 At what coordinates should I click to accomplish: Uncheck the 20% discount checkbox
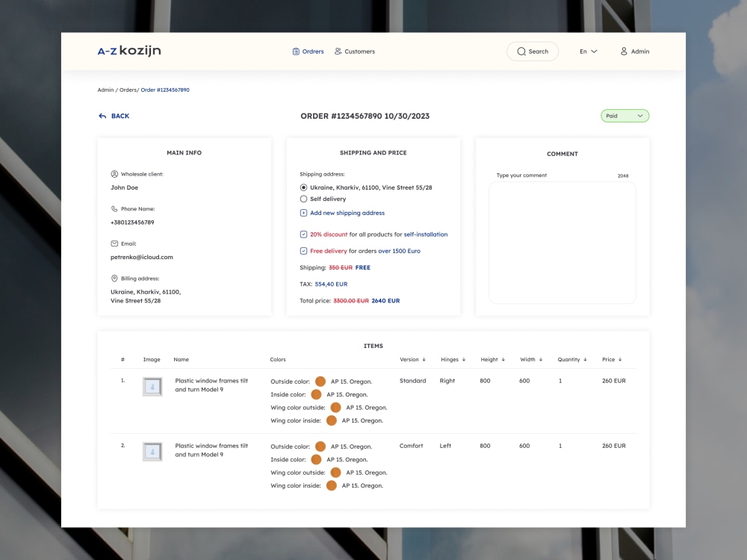click(x=303, y=234)
